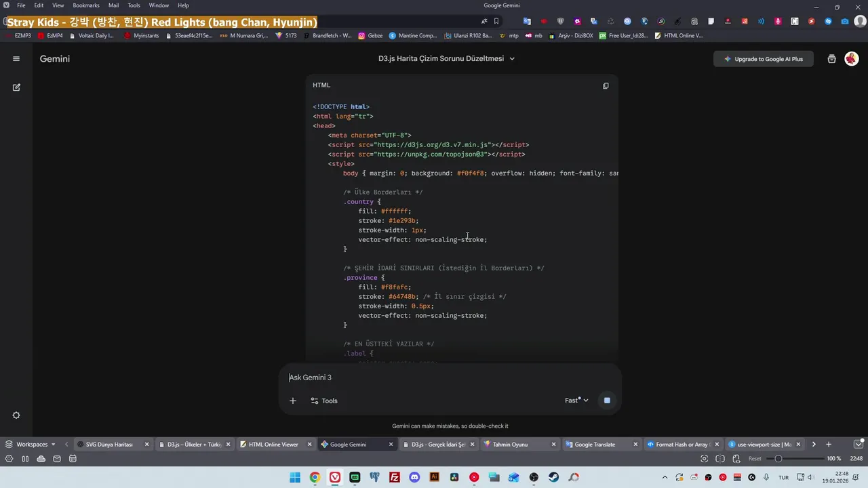Viewport: 868px width, 488px height.
Task: Open the plus attachment menu in prompt box
Action: click(293, 401)
